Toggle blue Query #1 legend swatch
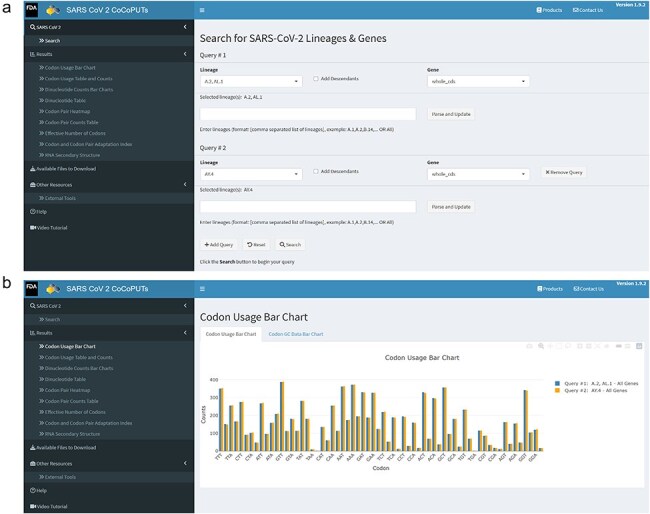This screenshot has width=650, height=514. point(558,383)
